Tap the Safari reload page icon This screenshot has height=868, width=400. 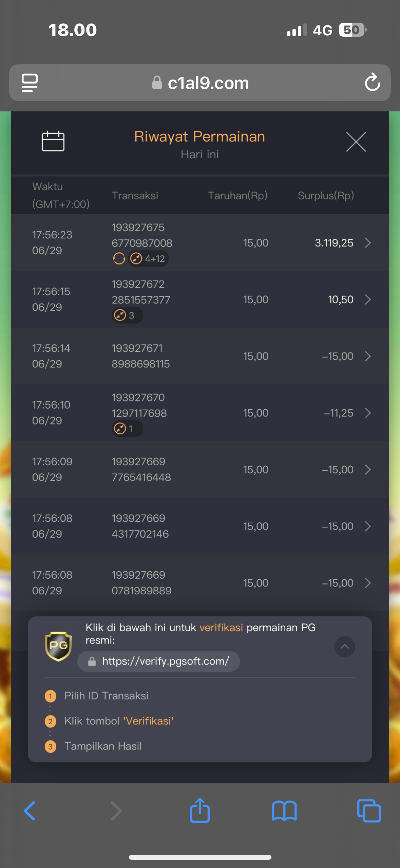click(372, 82)
